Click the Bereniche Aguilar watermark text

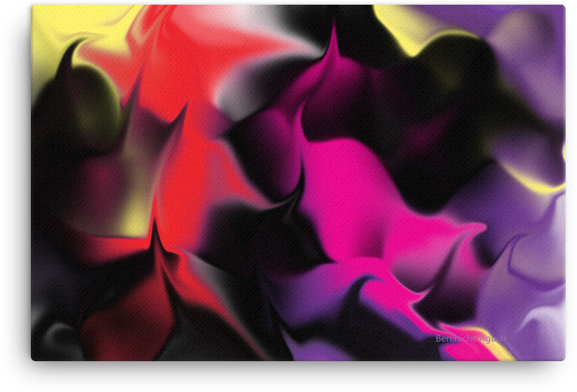click(x=470, y=338)
